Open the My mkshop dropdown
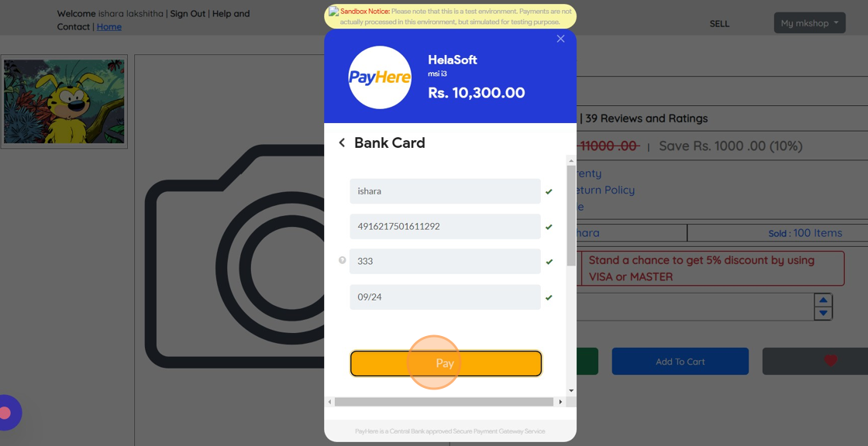 (809, 23)
